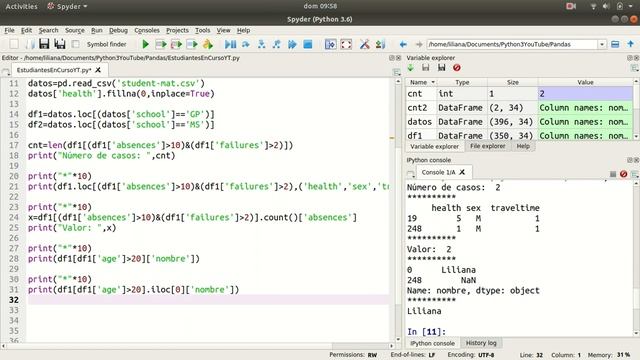Open Activities overview
Screen dimensions: 640x360
click(x=21, y=6)
